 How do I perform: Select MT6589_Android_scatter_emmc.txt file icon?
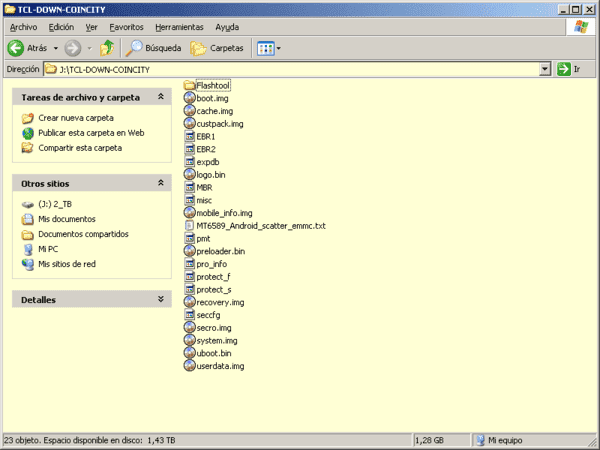(x=189, y=225)
